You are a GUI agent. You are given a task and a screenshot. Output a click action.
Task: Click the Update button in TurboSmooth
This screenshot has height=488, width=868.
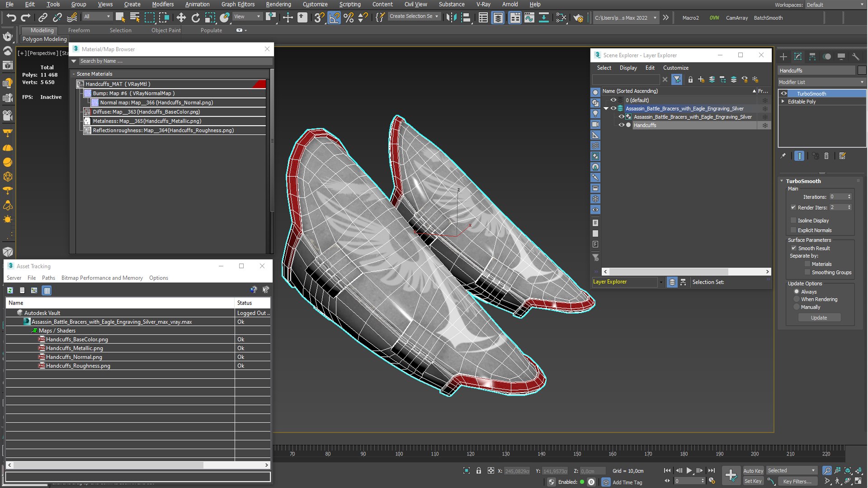tap(819, 318)
